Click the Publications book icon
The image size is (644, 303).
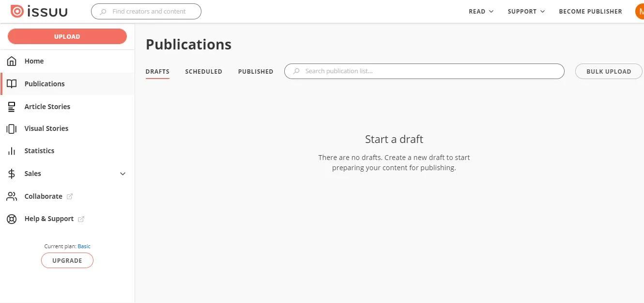pos(12,84)
